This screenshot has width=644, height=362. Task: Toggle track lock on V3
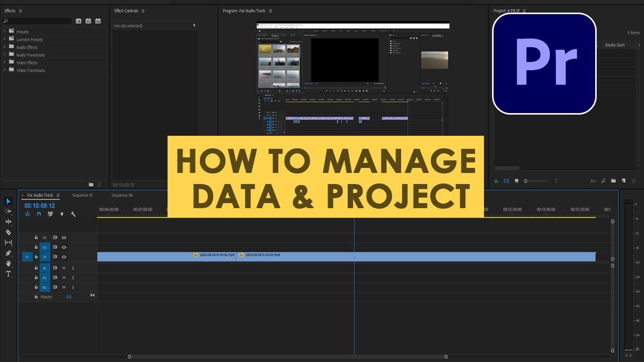tap(36, 237)
